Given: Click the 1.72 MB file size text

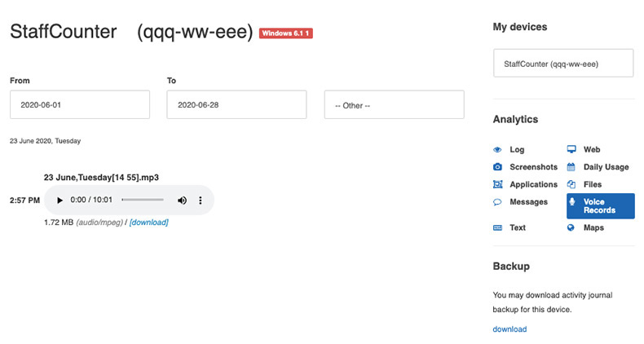Looking at the screenshot, I should (x=59, y=223).
